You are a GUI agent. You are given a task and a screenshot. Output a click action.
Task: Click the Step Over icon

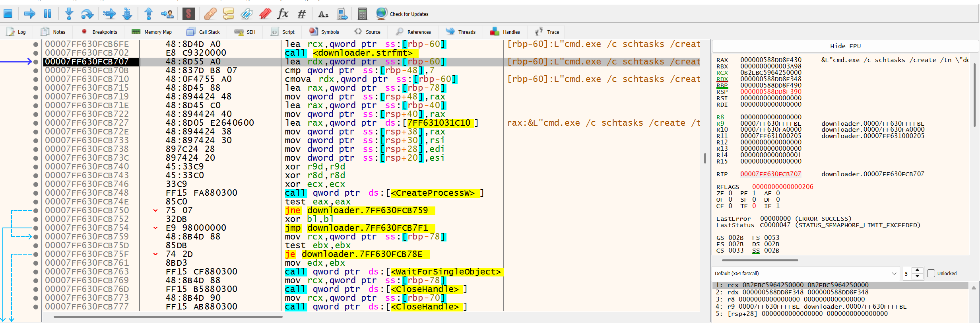click(87, 14)
